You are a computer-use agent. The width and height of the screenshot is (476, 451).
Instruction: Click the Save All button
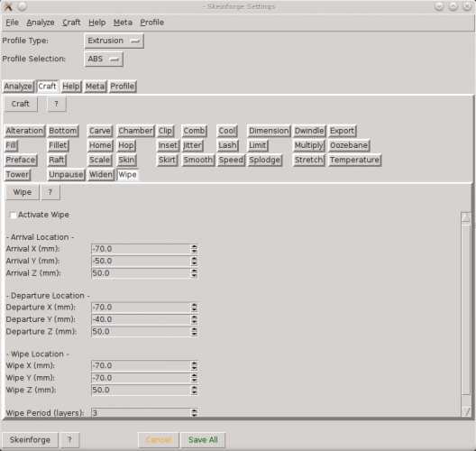[203, 440]
